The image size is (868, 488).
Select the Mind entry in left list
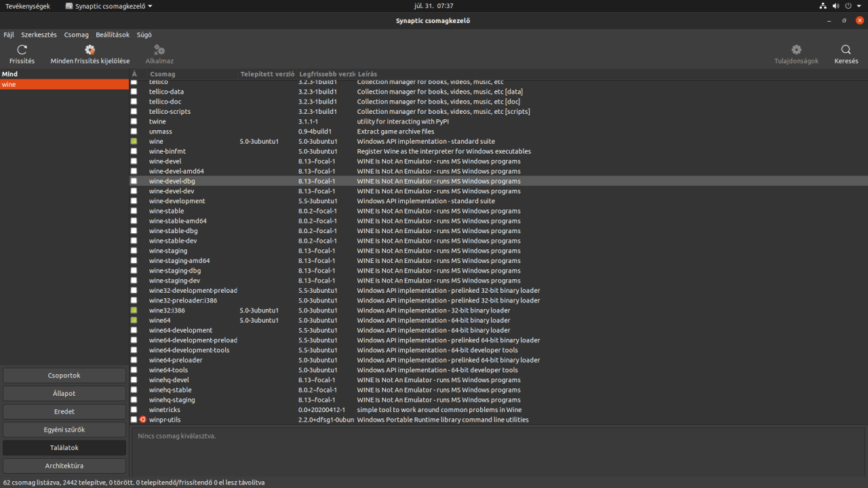pos(9,74)
